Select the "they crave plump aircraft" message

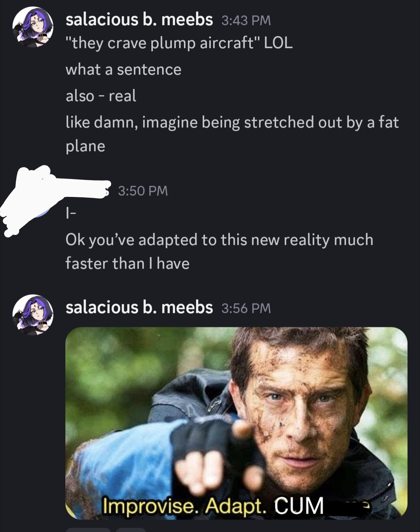[179, 43]
